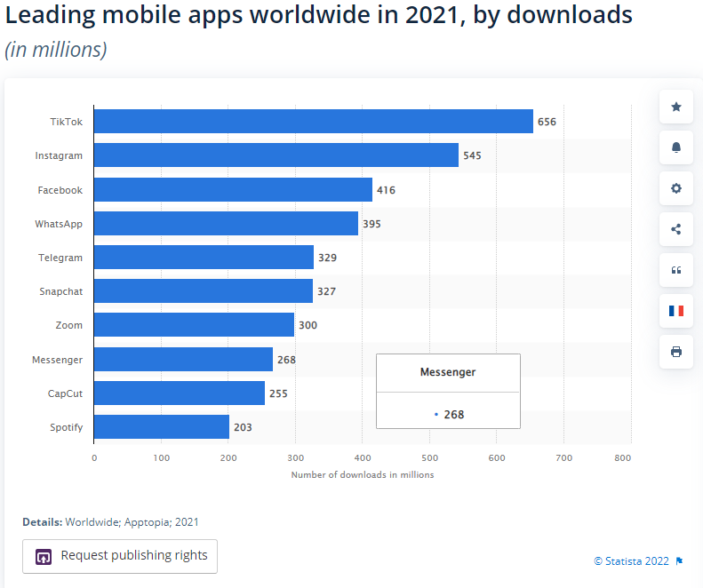The width and height of the screenshot is (703, 588).
Task: Click the TikTok bar in chart
Action: (x=314, y=121)
